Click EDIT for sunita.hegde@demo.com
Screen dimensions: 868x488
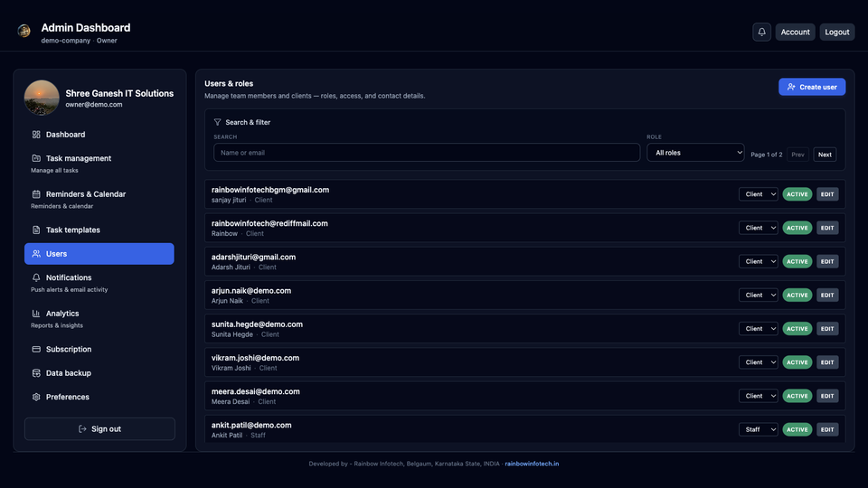(x=827, y=329)
